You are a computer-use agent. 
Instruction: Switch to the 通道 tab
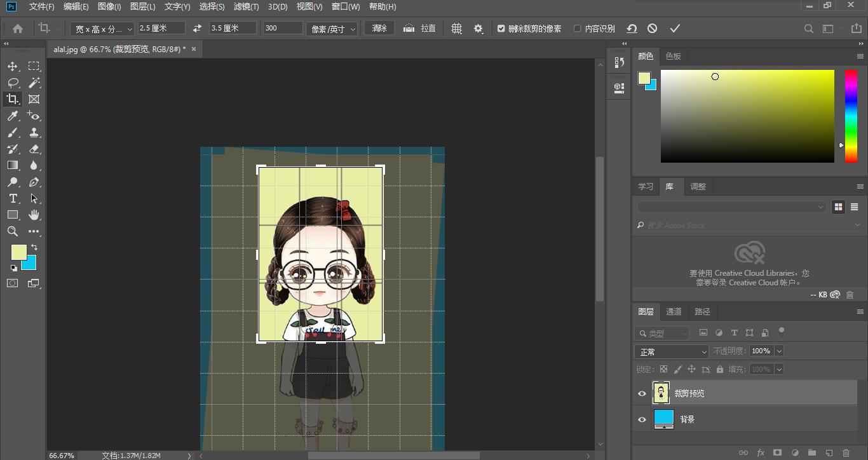(674, 311)
